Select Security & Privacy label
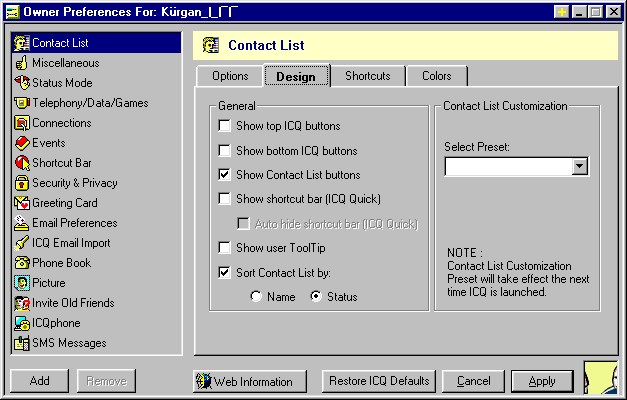The height and width of the screenshot is (400, 627). [75, 183]
